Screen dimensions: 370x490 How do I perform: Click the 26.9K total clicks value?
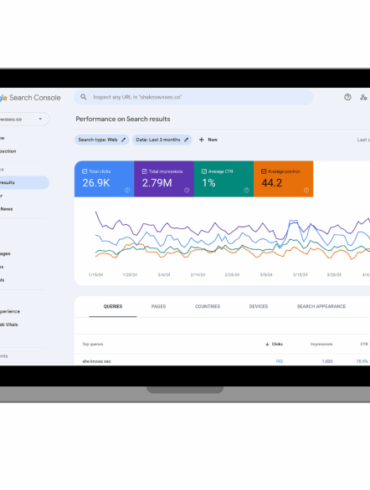click(x=96, y=183)
